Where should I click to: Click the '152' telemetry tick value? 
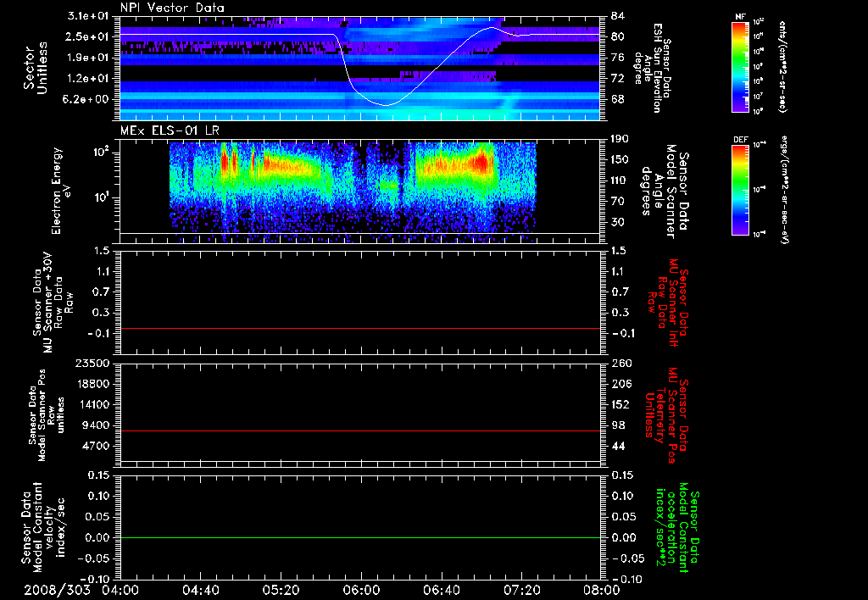620,404
